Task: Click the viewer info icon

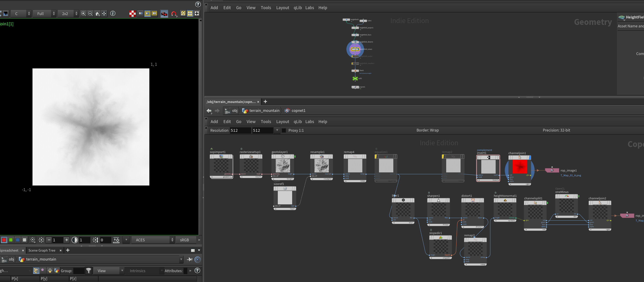Action: 113,13
